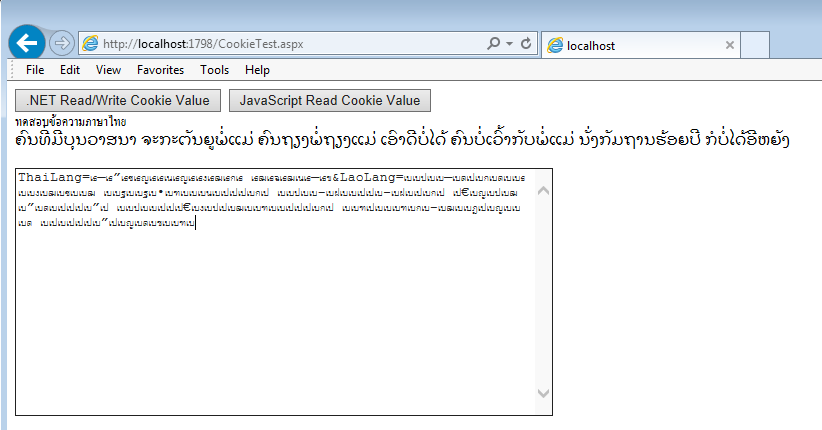
Task: Click the large Lao text line
Action: [x=402, y=140]
